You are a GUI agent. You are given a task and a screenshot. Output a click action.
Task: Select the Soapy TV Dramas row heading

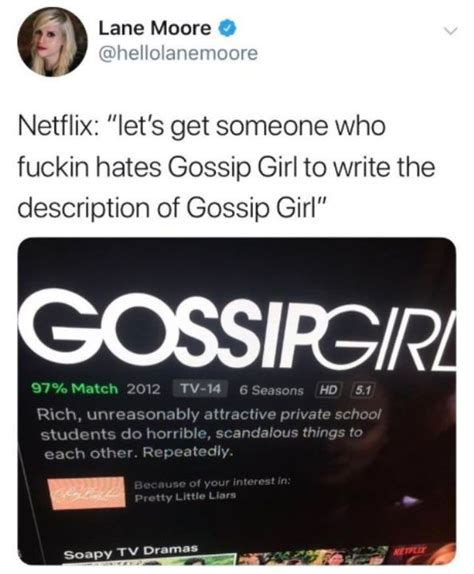[x=131, y=552]
